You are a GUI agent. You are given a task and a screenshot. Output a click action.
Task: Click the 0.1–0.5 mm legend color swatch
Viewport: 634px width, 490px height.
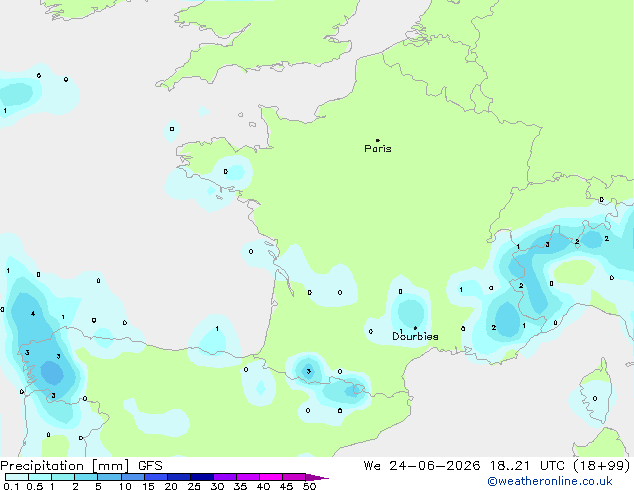click(17, 477)
